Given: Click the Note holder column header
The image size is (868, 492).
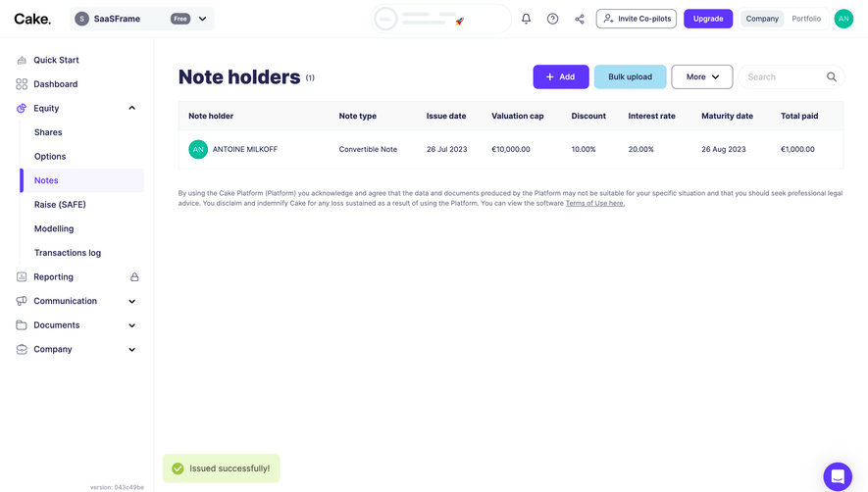Looking at the screenshot, I should point(211,117).
